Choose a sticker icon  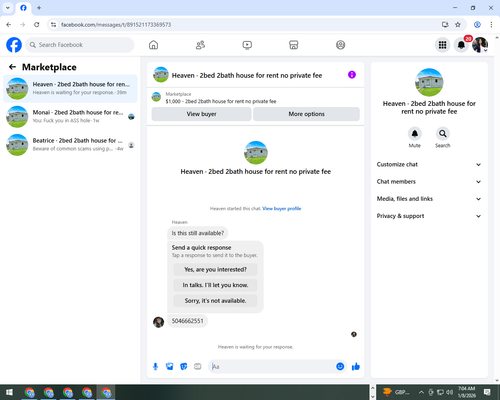coord(184,367)
